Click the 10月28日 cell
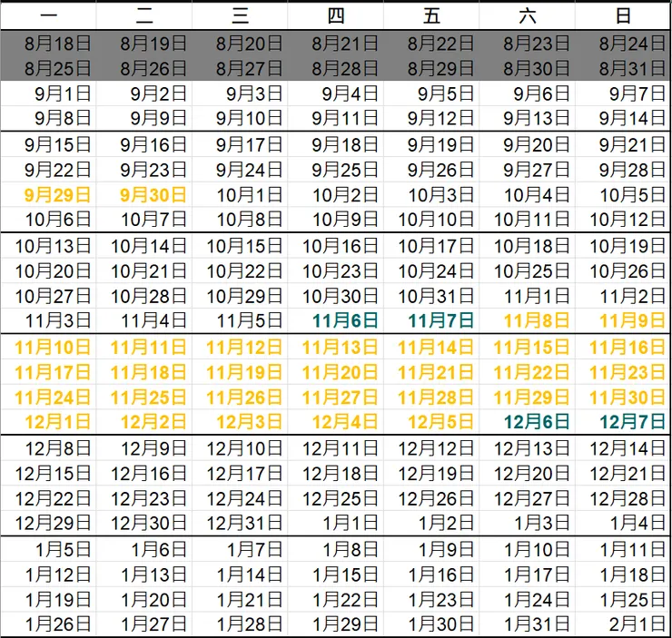 144,296
